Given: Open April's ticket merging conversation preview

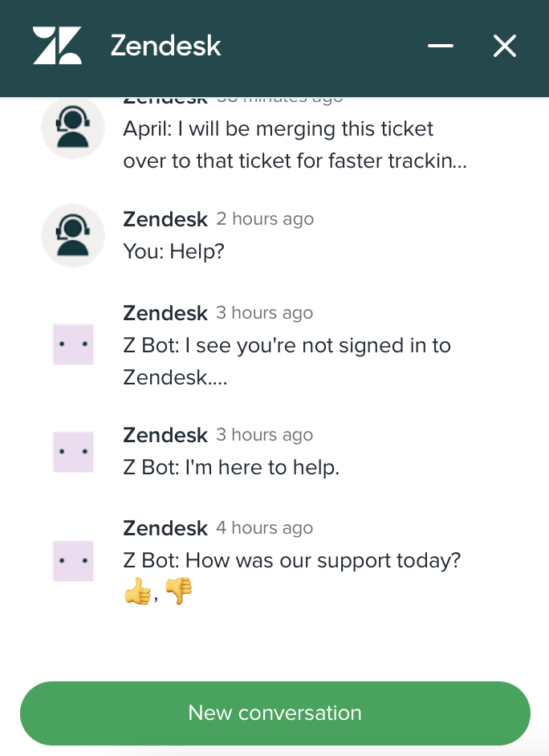Looking at the screenshot, I should [x=295, y=145].
